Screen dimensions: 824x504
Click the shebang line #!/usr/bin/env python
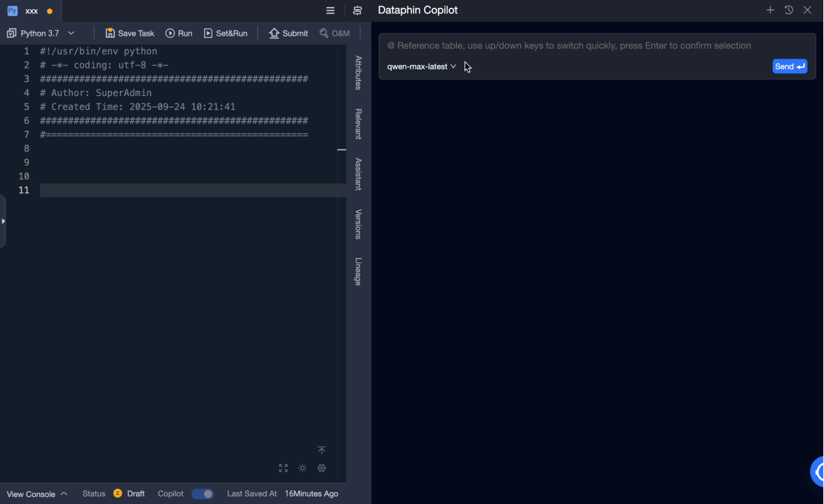tap(99, 51)
